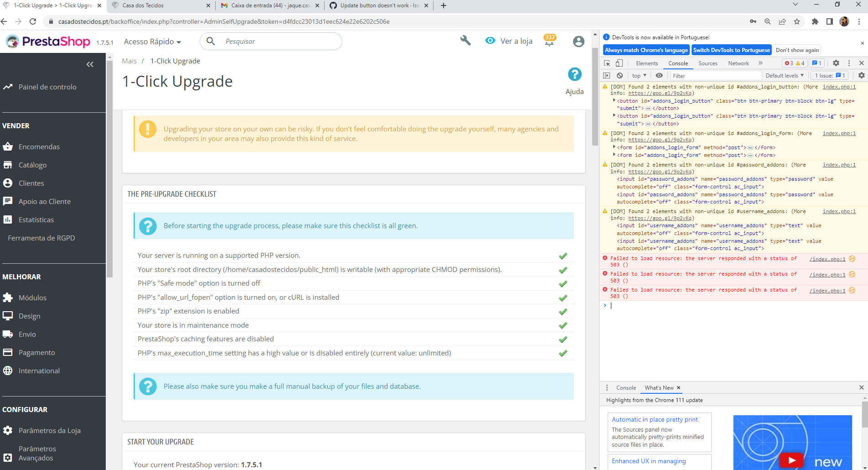Toggle the DevTools device toolbar
Viewport: 868px width, 470px height.
tap(619, 63)
